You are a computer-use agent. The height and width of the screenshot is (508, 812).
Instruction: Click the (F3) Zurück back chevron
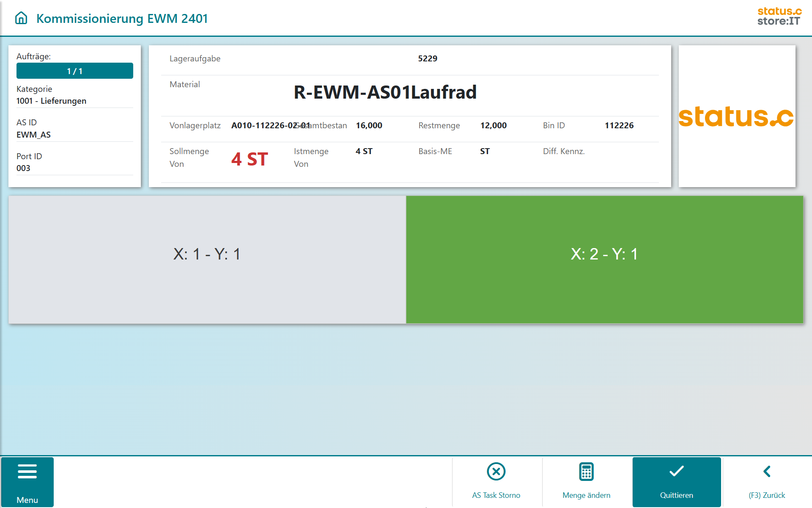coord(767,472)
